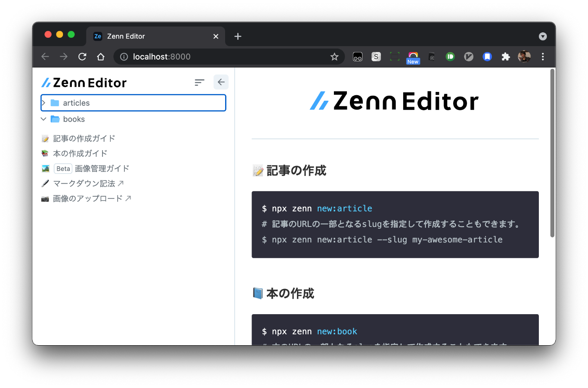
Task: Open マークダウン記法 external link
Action: click(x=83, y=183)
